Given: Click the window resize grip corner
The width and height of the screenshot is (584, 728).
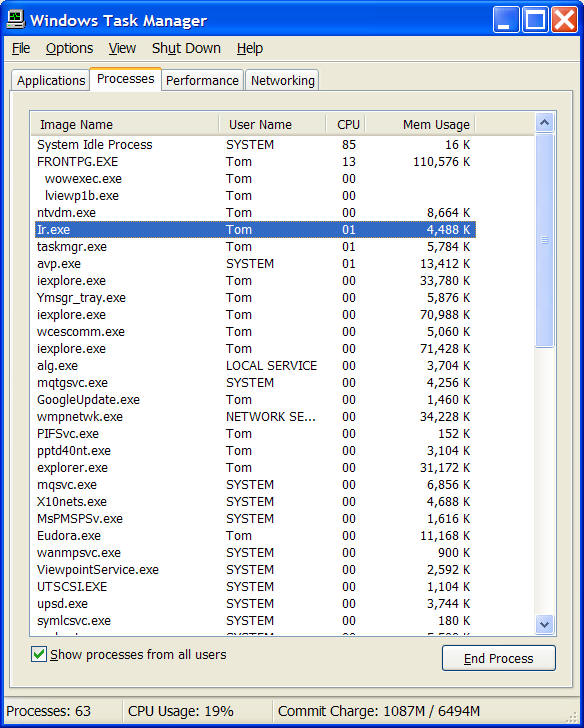Looking at the screenshot, I should (573, 717).
